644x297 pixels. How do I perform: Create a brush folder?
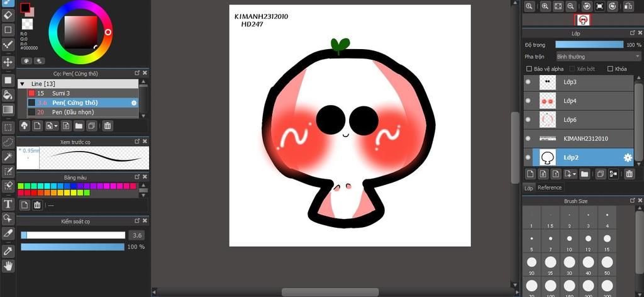(79, 126)
